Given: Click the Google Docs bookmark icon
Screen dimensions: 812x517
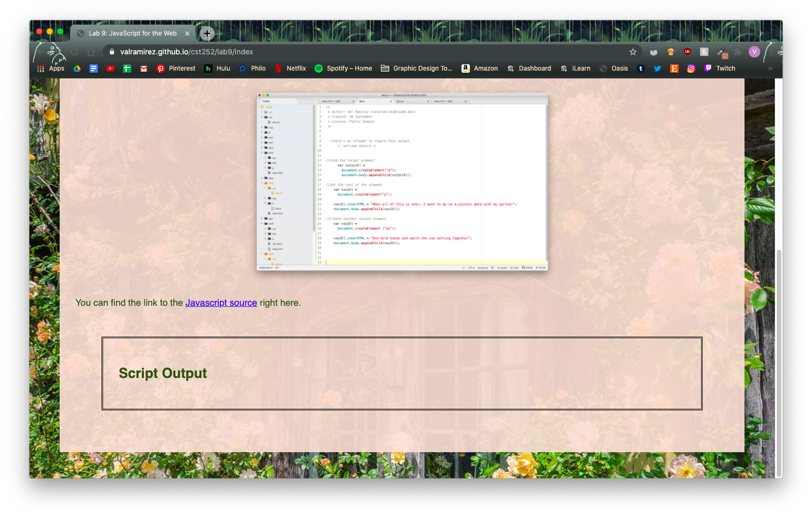Looking at the screenshot, I should coord(94,68).
